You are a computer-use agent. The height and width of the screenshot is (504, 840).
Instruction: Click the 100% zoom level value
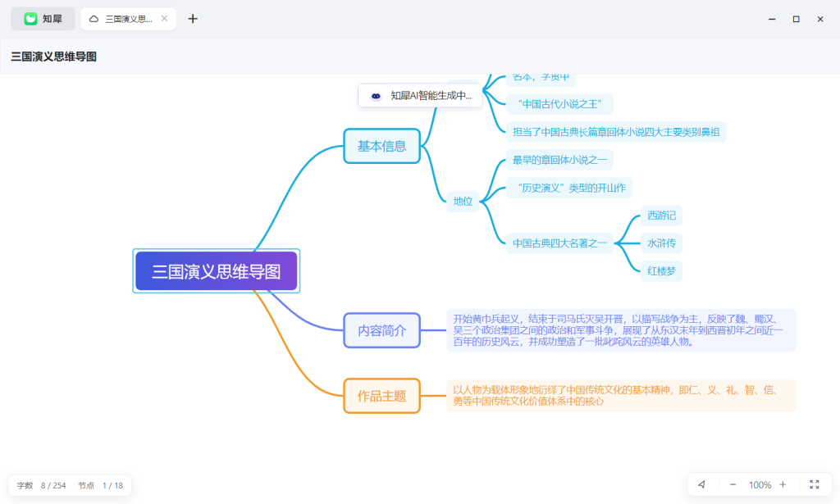(x=760, y=484)
